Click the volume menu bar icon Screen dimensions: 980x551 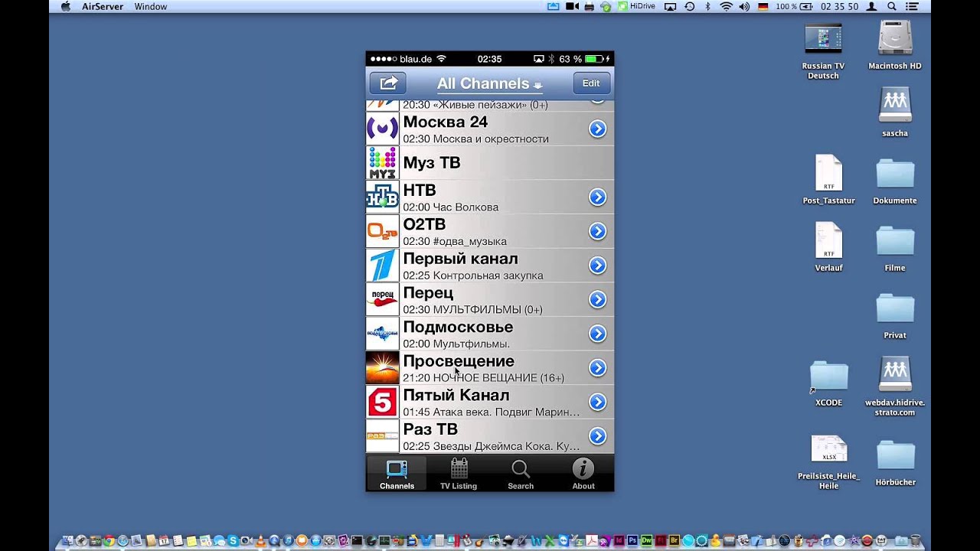(x=744, y=6)
